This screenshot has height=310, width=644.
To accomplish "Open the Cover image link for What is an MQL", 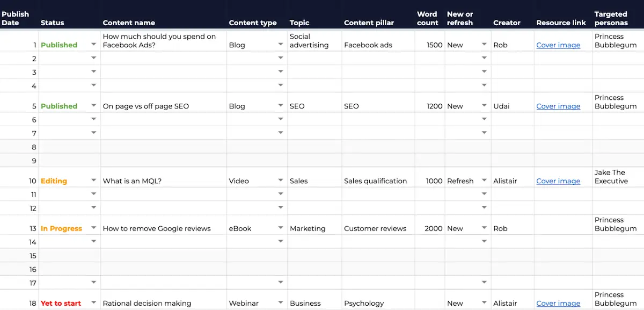I will click(558, 181).
